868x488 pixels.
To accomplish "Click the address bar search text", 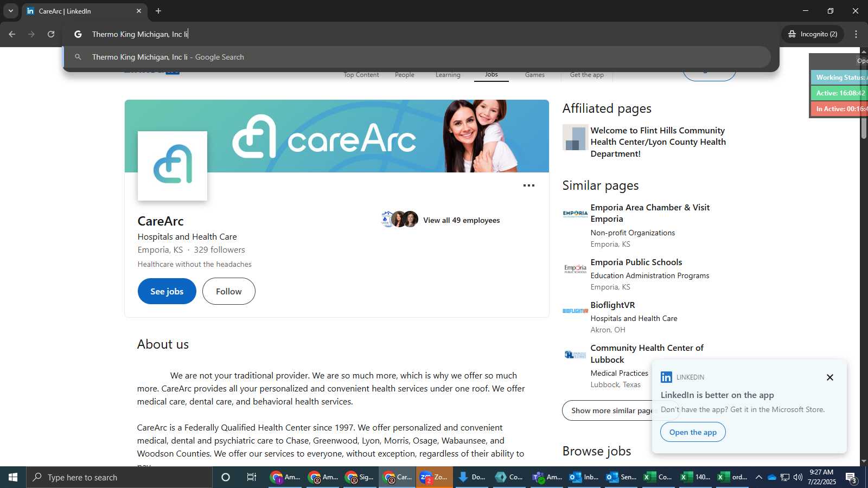I will (x=139, y=34).
